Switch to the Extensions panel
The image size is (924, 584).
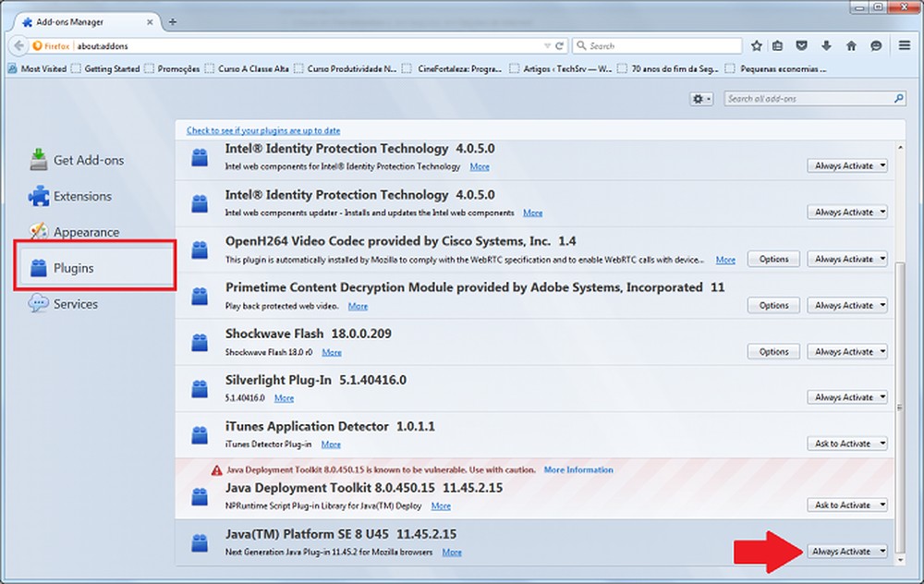81,196
